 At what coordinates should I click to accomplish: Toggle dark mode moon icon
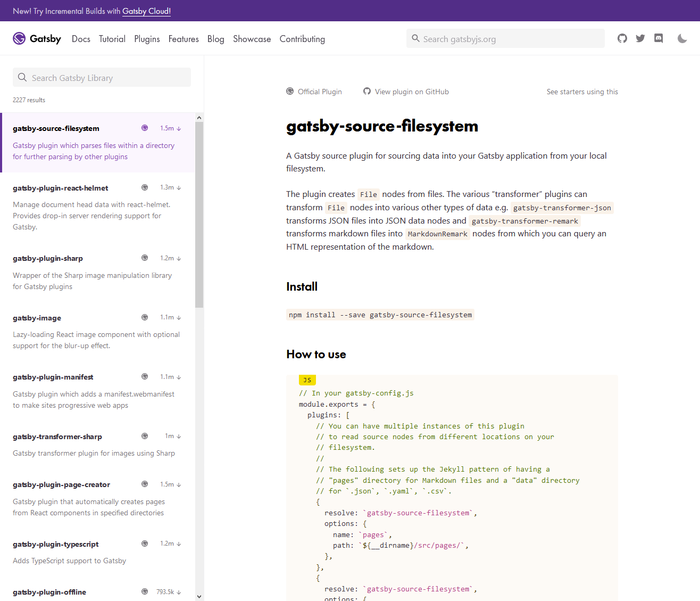(x=682, y=38)
